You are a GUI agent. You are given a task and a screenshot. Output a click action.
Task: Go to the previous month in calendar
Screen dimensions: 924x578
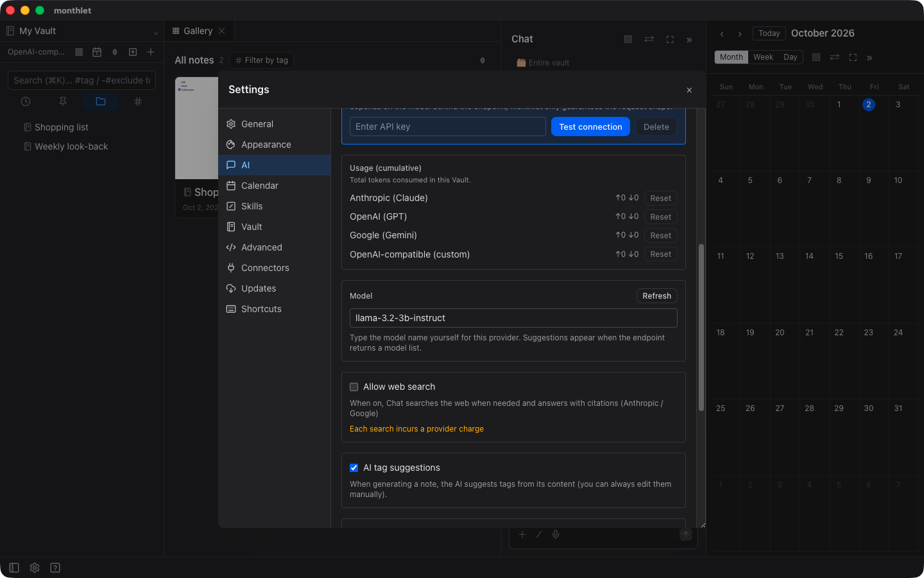[722, 34]
